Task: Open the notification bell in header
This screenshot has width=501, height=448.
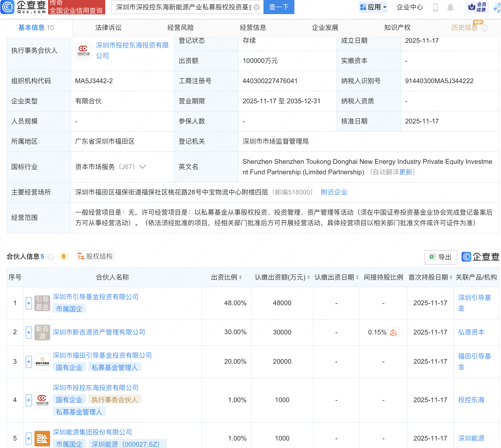Action: point(450,7)
